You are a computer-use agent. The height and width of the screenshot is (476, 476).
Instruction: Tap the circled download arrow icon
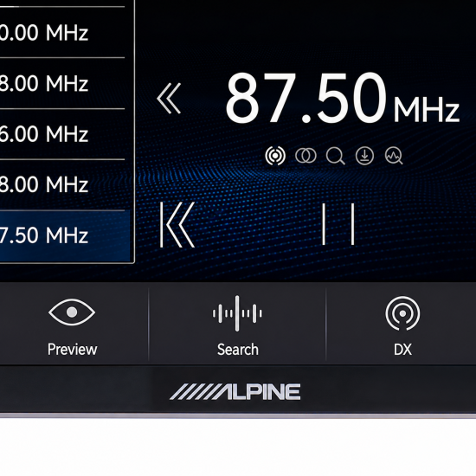(x=364, y=156)
